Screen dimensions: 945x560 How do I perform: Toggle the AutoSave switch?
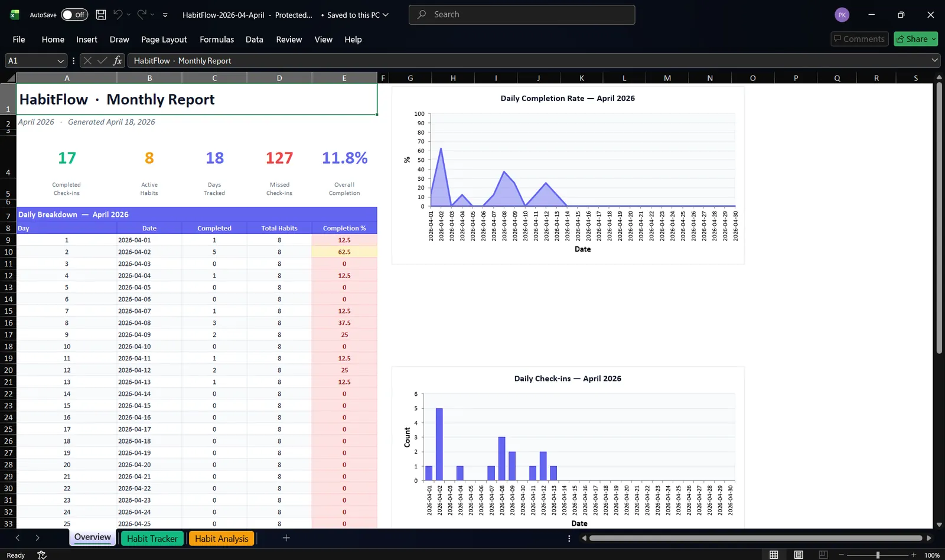tap(74, 15)
